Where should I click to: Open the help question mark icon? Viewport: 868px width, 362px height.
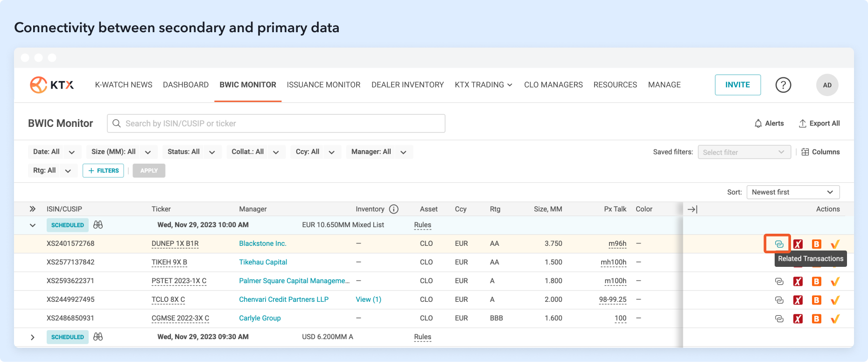[783, 85]
